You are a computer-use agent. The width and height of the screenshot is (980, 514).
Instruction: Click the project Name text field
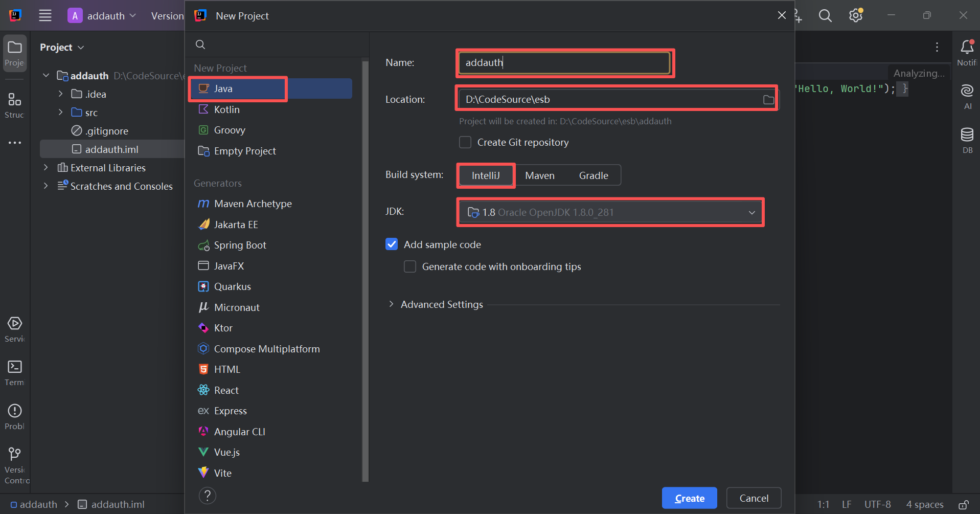coord(564,63)
